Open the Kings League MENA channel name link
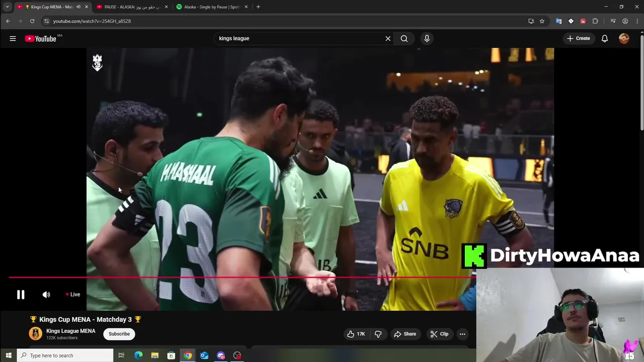This screenshot has width=644, height=362. (x=71, y=331)
